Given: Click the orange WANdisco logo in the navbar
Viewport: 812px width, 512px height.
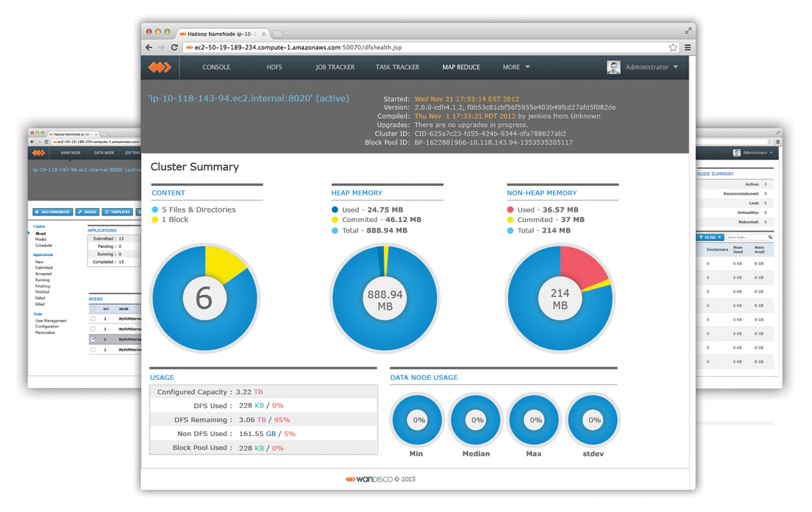Looking at the screenshot, I should (x=159, y=67).
